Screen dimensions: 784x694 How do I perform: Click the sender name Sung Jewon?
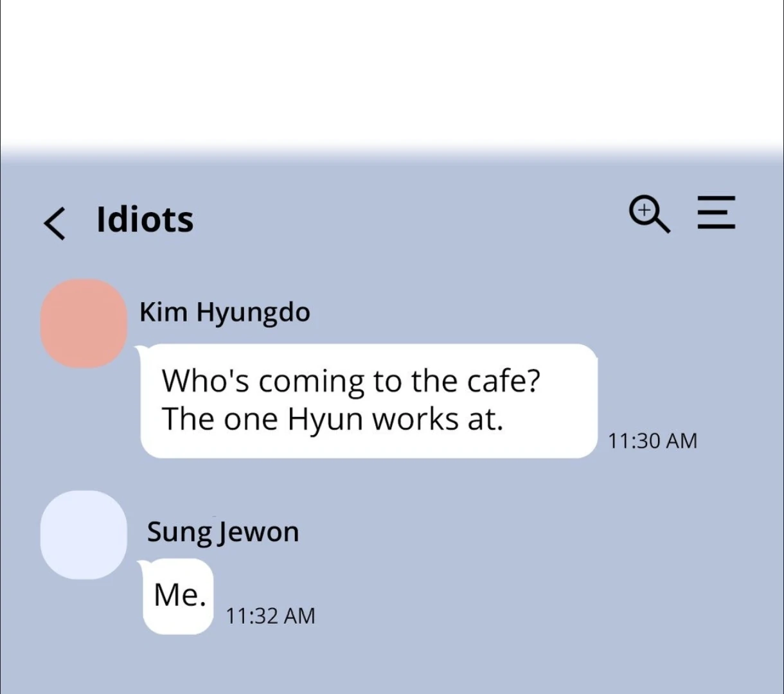[222, 532]
